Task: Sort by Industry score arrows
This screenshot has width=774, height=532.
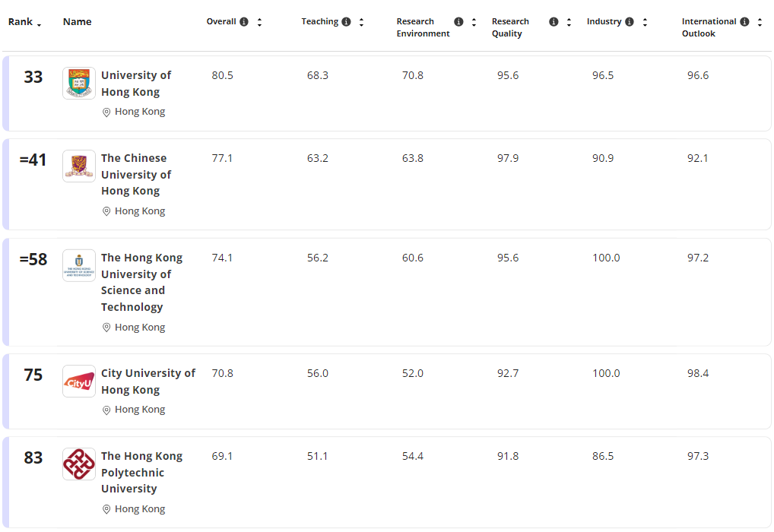Action: pyautogui.click(x=645, y=22)
